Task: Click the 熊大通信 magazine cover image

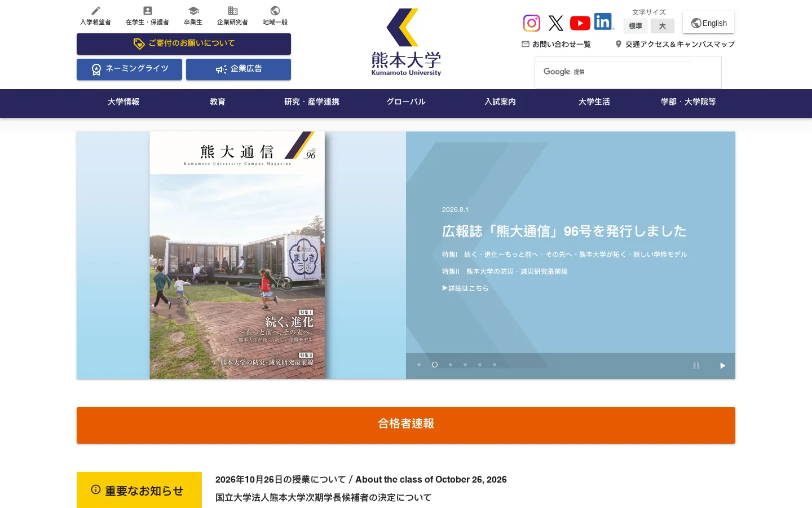Action: tap(237, 255)
